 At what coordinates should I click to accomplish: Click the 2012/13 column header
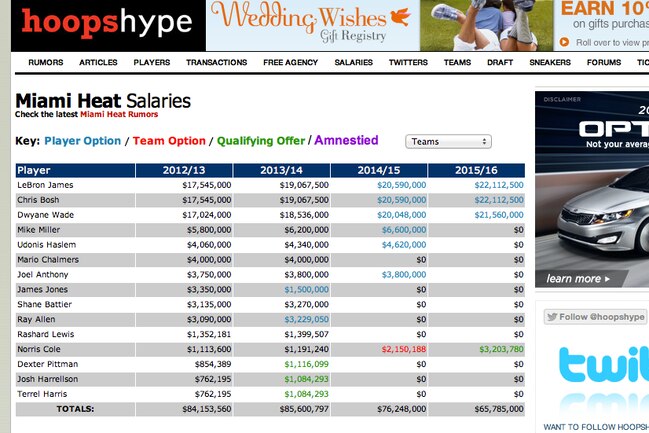(x=184, y=171)
